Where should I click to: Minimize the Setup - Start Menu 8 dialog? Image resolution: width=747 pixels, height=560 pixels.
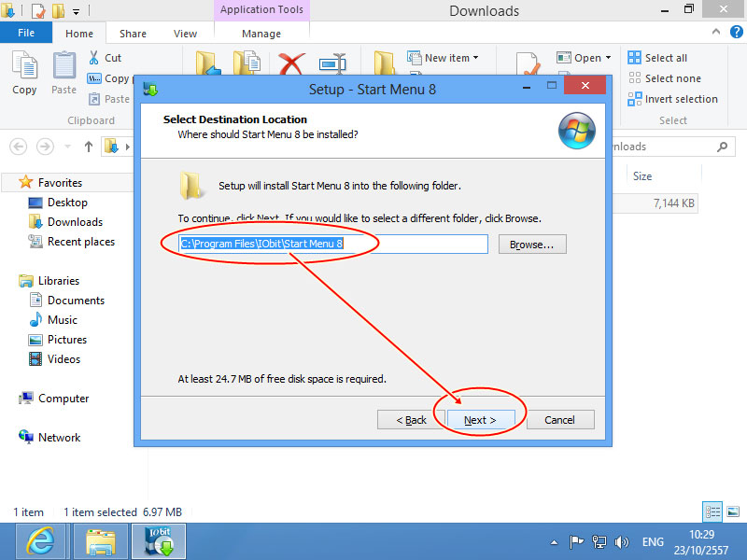click(527, 87)
